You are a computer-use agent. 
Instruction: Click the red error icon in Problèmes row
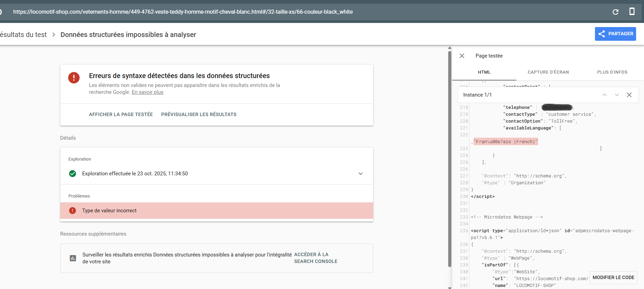coord(72,211)
